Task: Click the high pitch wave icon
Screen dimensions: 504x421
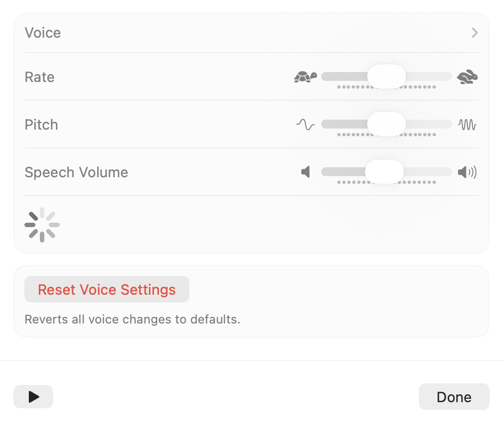Action: 467,125
